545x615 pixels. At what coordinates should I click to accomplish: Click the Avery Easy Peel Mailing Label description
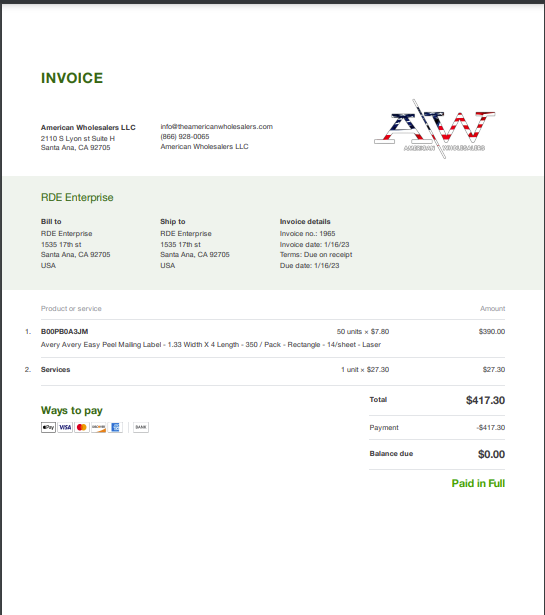(x=211, y=344)
